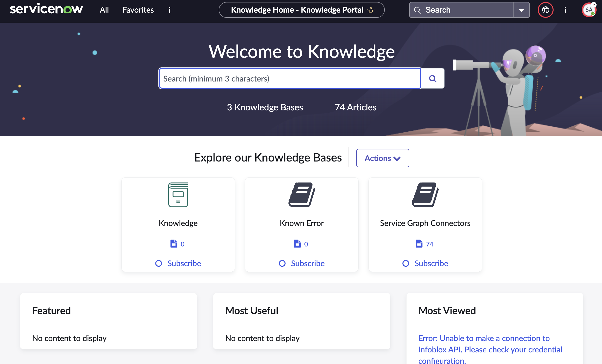This screenshot has height=364, width=602.
Task: Click Subscribe text under Service Graph Connectors
Action: [x=431, y=263]
